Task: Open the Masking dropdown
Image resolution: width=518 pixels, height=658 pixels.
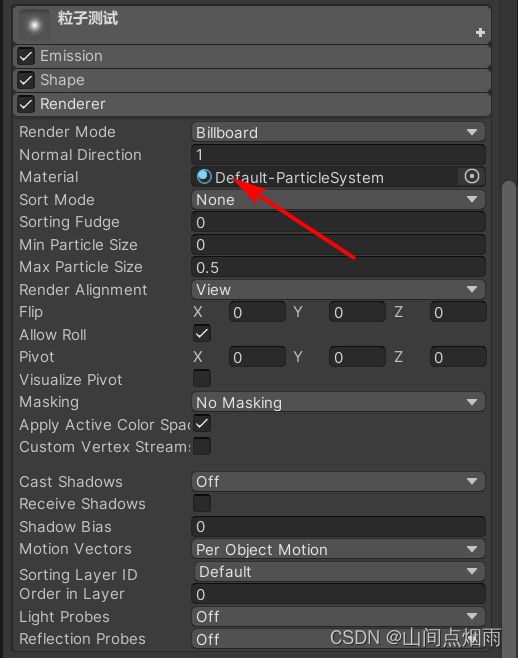Action: point(338,402)
